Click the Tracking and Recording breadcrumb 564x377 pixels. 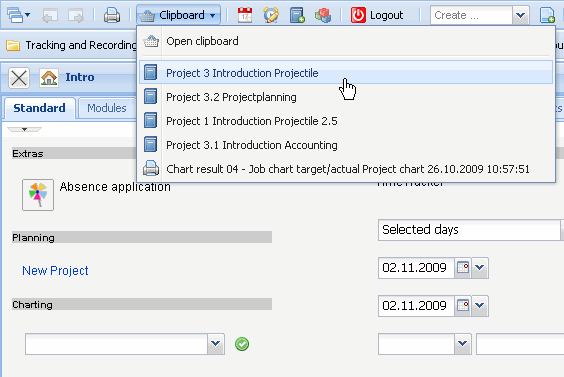81,45
